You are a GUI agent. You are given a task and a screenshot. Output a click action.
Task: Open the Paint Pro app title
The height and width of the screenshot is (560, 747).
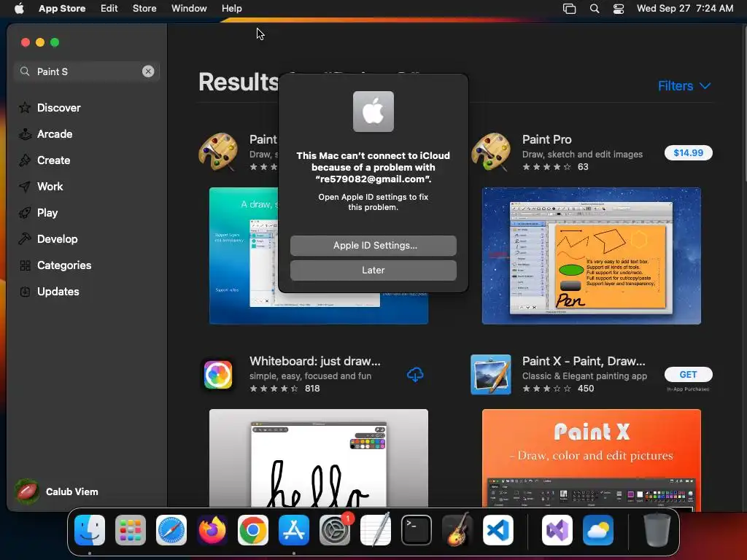click(546, 139)
